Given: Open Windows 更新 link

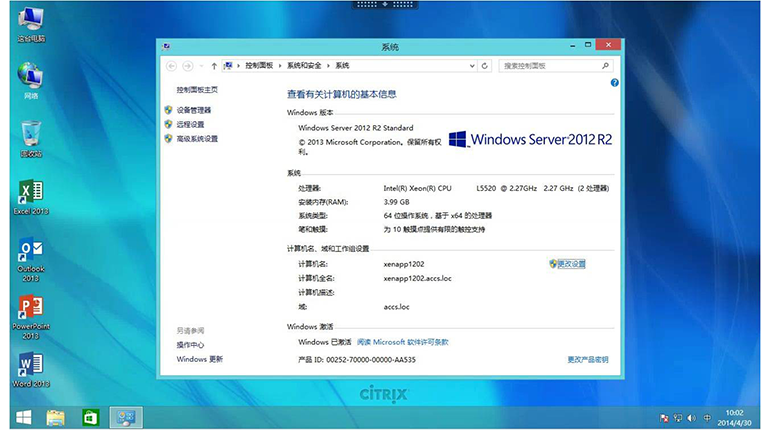Looking at the screenshot, I should 199,359.
